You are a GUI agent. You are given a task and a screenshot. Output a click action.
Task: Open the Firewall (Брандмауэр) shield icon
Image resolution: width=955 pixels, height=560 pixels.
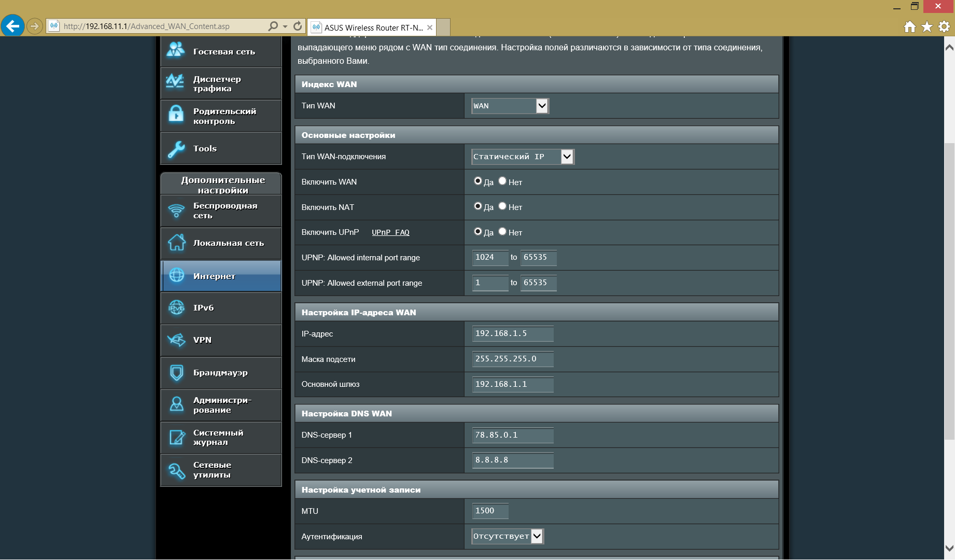click(176, 372)
